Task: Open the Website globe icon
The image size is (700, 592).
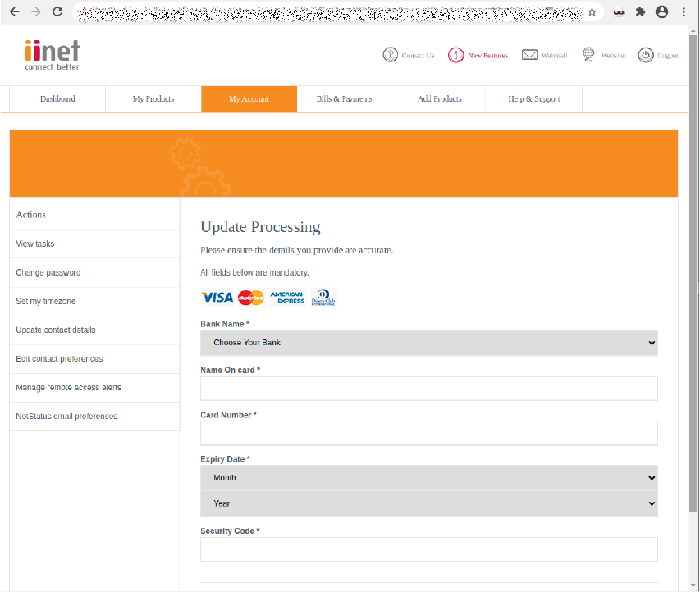Action: click(x=588, y=54)
